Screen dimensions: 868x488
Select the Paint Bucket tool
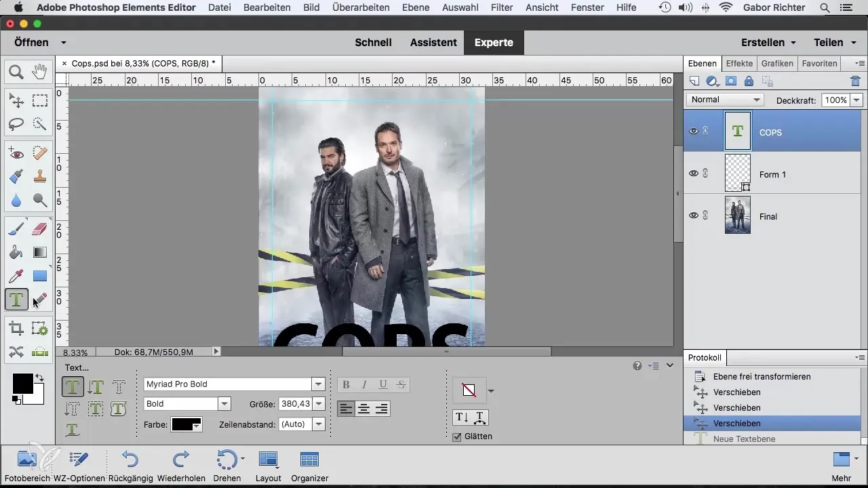pyautogui.click(x=16, y=252)
